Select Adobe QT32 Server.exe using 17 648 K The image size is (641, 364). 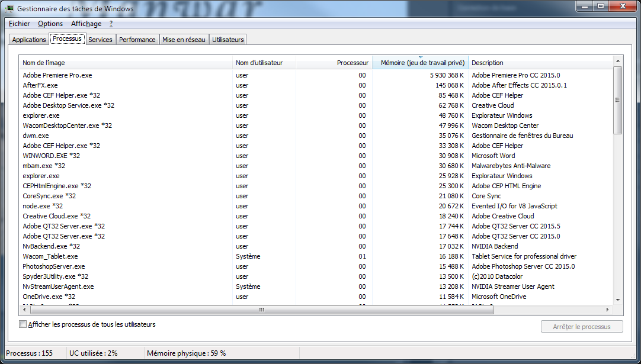click(x=316, y=236)
